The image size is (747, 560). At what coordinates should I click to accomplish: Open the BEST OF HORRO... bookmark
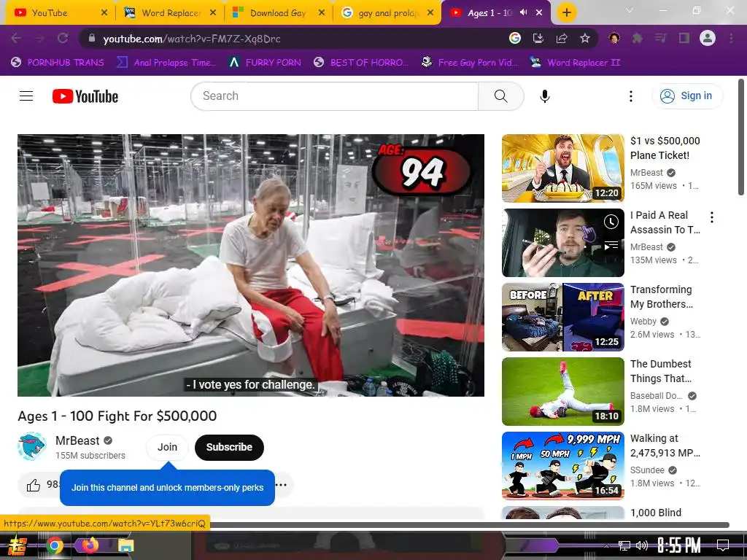coord(360,63)
